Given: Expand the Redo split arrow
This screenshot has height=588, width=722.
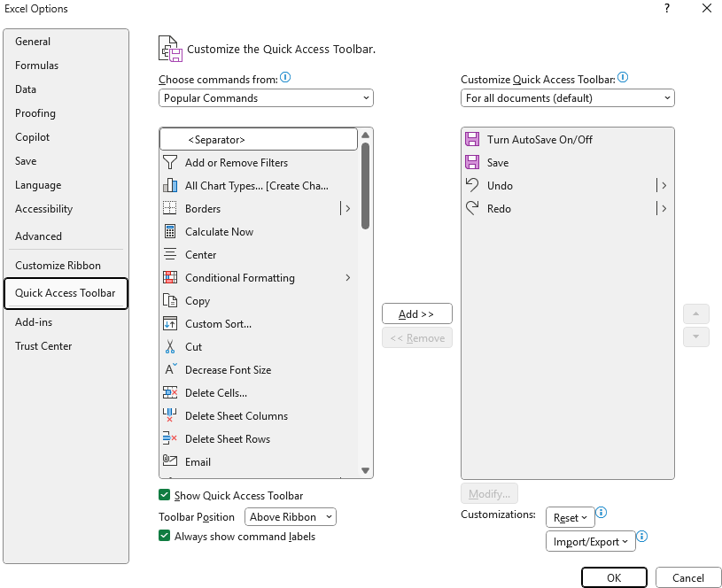Looking at the screenshot, I should (664, 209).
